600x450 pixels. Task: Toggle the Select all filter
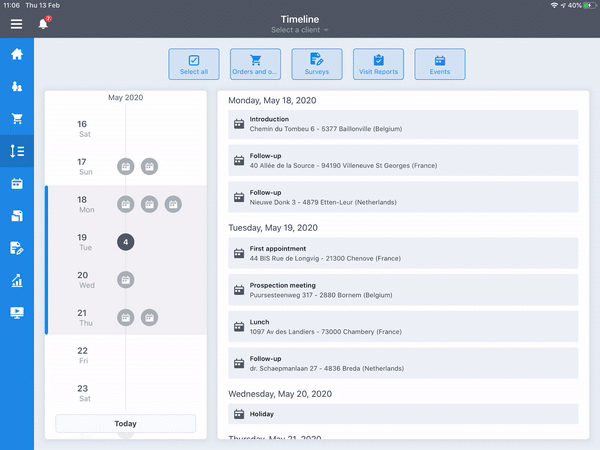(x=194, y=64)
